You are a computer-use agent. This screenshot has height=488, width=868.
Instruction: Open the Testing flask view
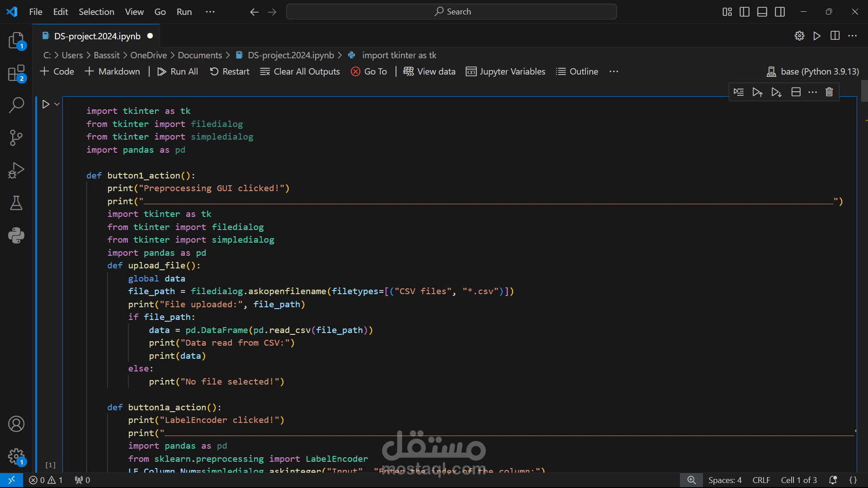point(16,203)
